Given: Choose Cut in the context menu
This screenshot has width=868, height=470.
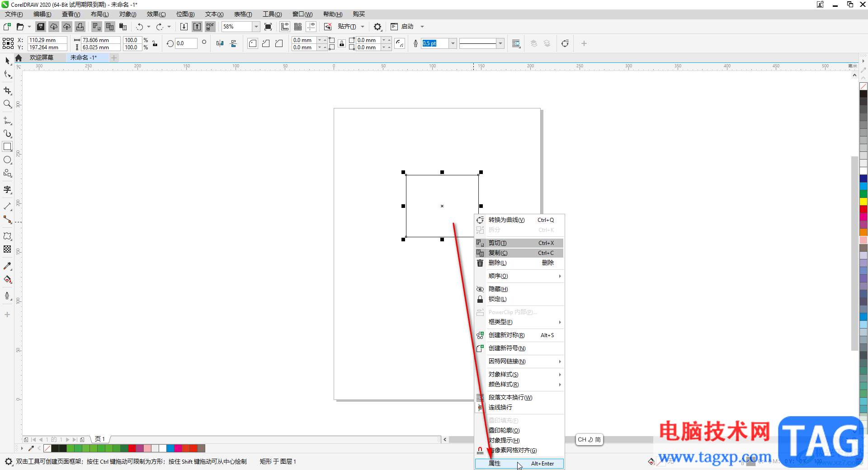Looking at the screenshot, I should [519, 243].
